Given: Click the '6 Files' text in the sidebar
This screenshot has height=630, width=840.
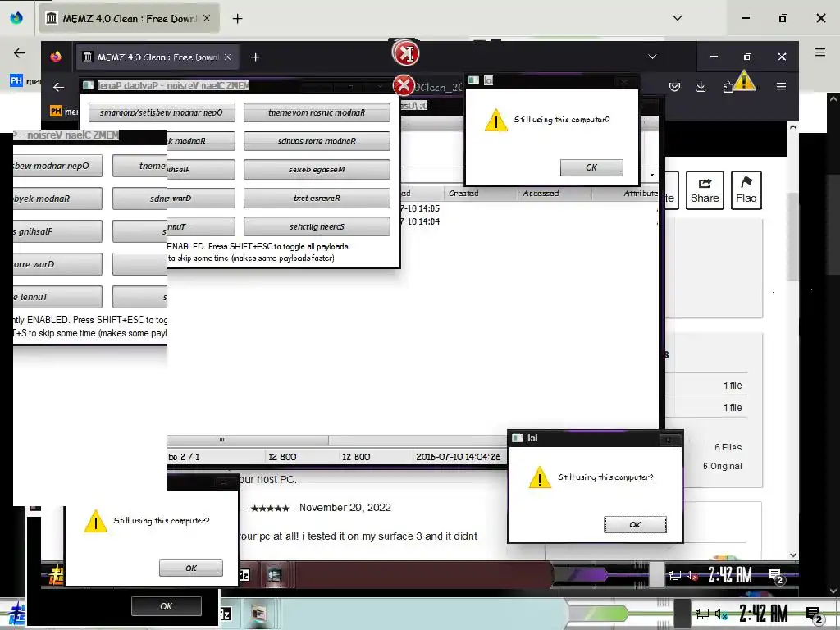Looking at the screenshot, I should click(x=728, y=447).
